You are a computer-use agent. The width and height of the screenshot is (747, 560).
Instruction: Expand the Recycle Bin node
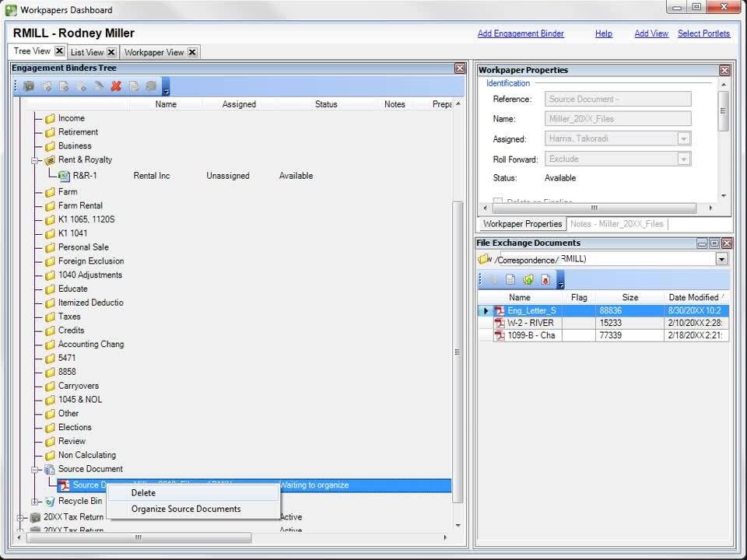coord(35,502)
